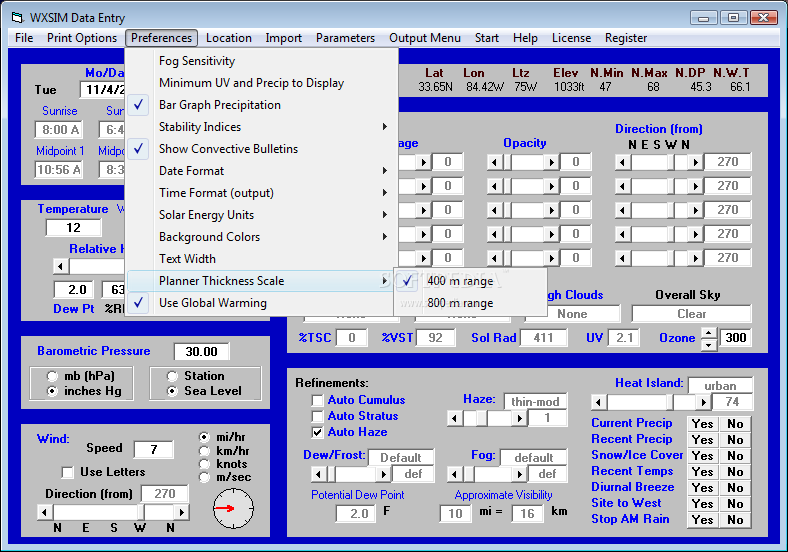
Task: Click No for Recent Precip
Action: 735,440
